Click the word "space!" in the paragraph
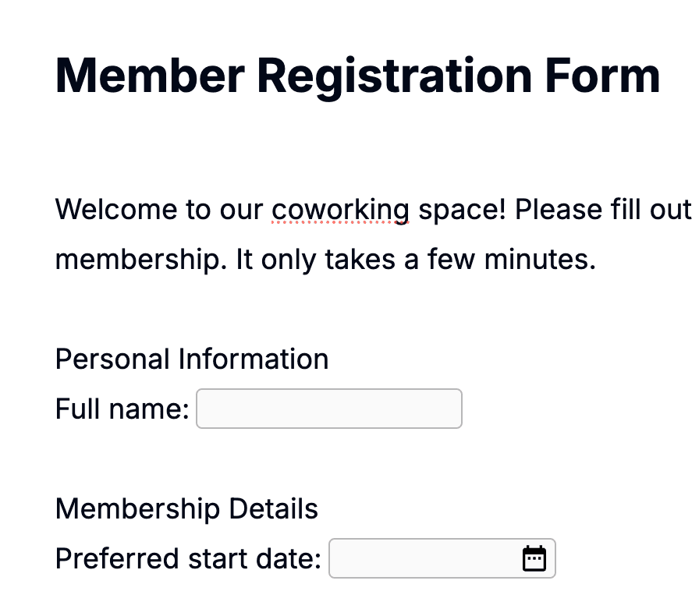699x616 pixels. pyautogui.click(x=463, y=211)
